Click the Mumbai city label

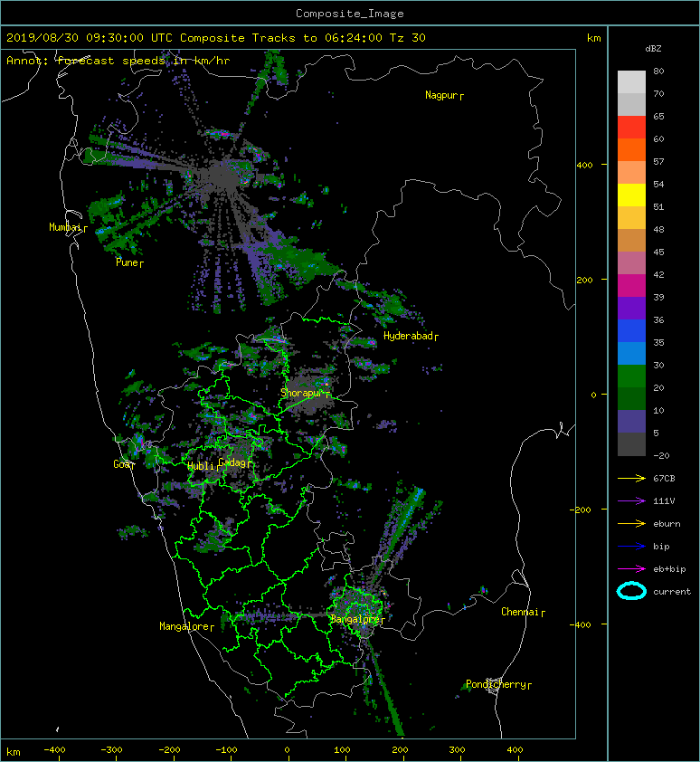(65, 227)
